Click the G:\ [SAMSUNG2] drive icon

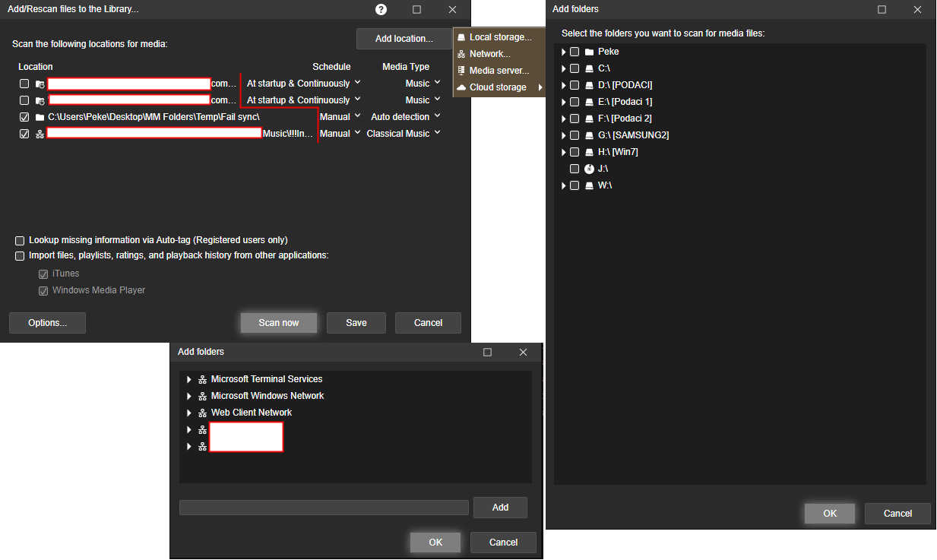pyautogui.click(x=589, y=135)
